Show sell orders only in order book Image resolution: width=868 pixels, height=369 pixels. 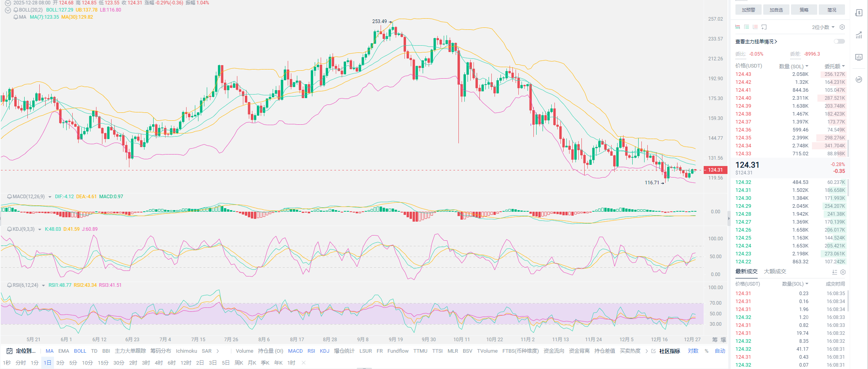pos(755,27)
